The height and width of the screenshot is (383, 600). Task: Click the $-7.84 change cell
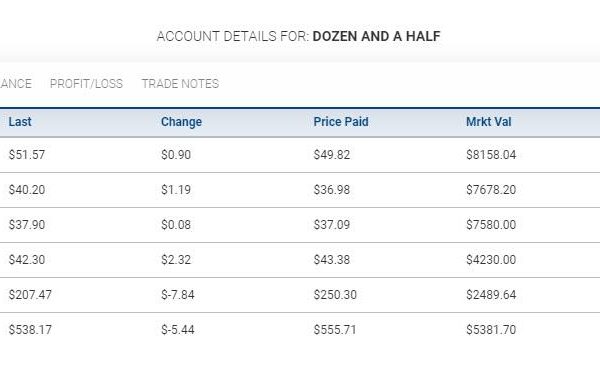[178, 295]
